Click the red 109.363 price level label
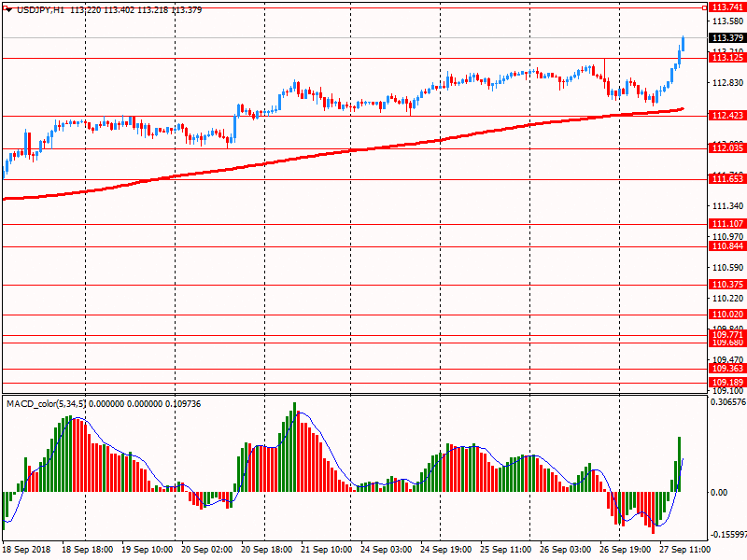747x560 pixels. pos(727,368)
